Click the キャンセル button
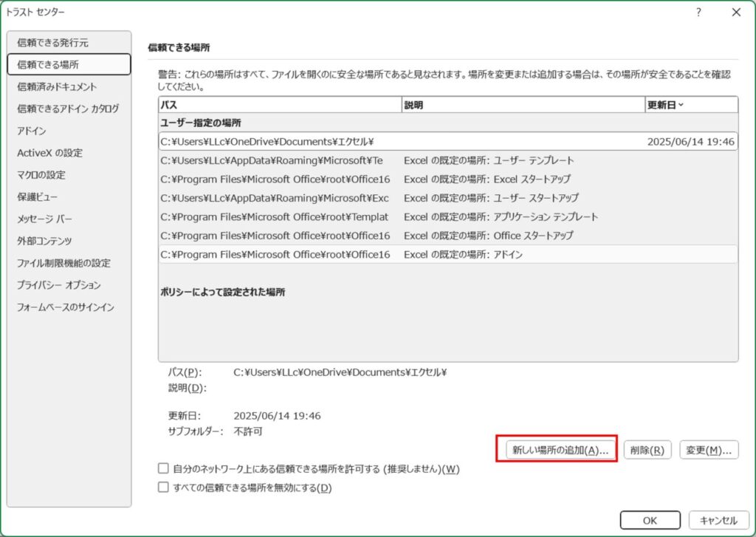 (x=718, y=520)
